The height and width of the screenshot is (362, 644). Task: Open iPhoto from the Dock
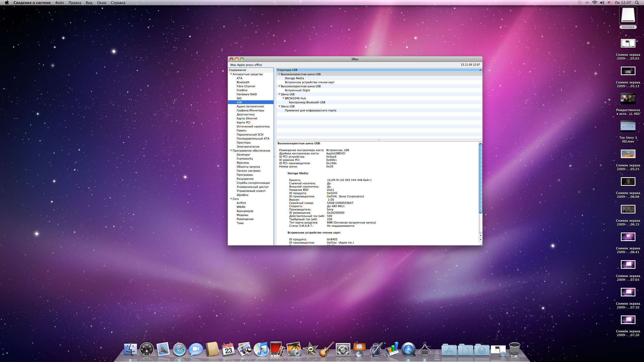coord(294,349)
